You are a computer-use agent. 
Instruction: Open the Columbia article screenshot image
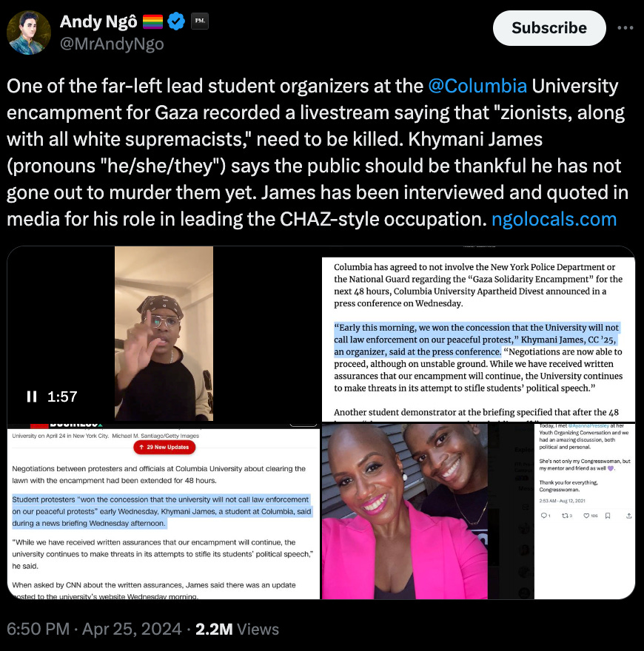(478, 334)
